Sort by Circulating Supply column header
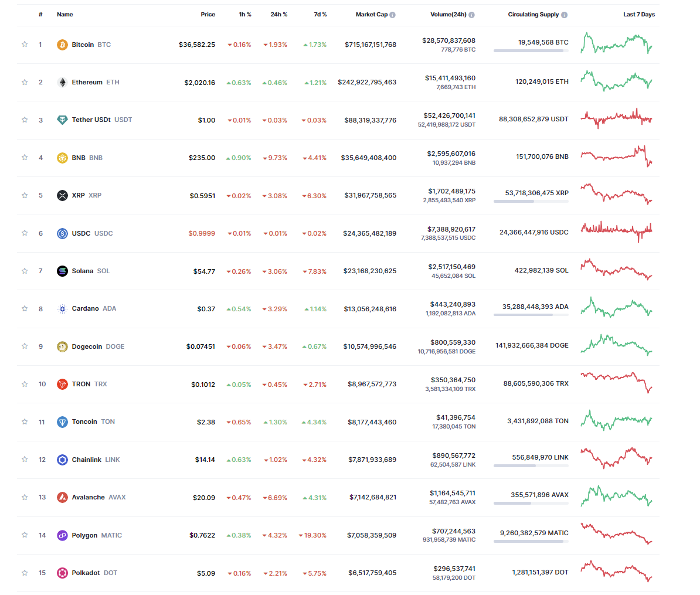 pos(533,14)
